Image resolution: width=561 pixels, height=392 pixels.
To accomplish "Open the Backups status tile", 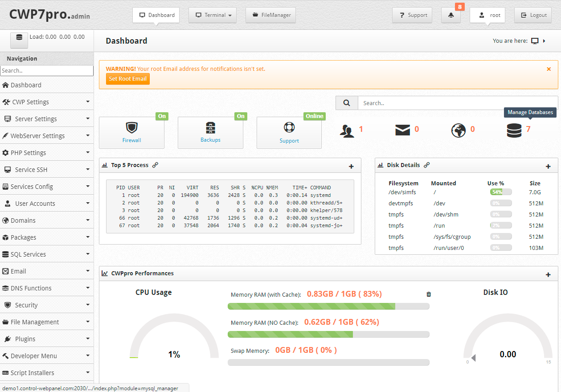I will 210,133.
